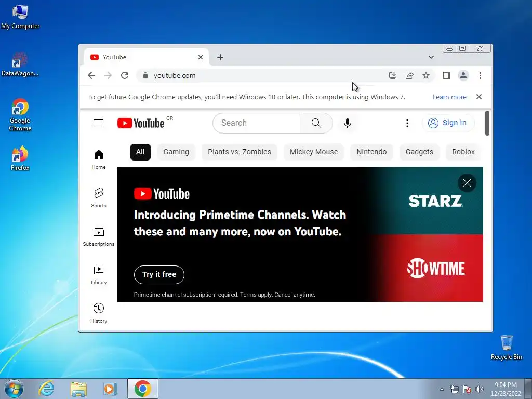The width and height of the screenshot is (532, 399).
Task: Open Library in the sidebar
Action: [x=99, y=274]
